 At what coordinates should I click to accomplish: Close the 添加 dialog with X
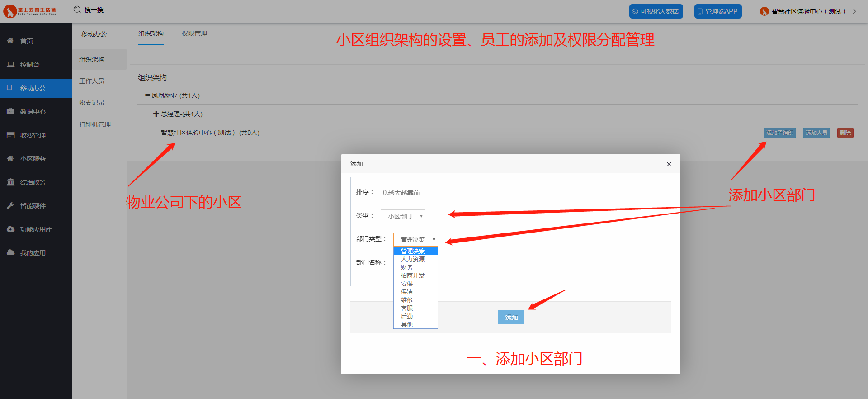(x=669, y=164)
